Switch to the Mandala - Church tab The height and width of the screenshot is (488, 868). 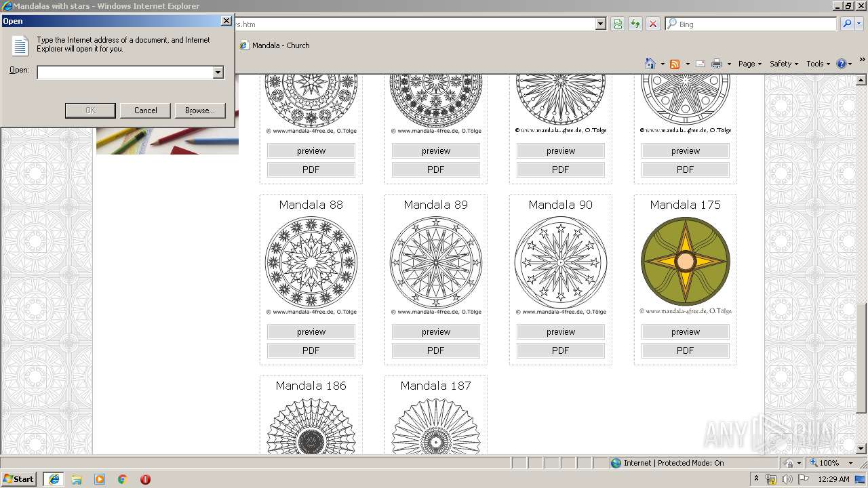pyautogui.click(x=274, y=45)
